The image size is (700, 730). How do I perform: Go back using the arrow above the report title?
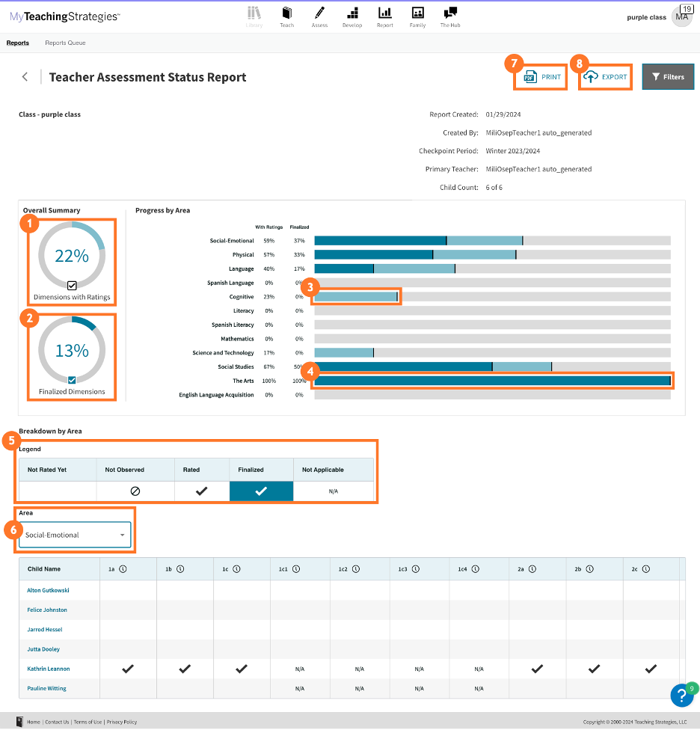(25, 76)
